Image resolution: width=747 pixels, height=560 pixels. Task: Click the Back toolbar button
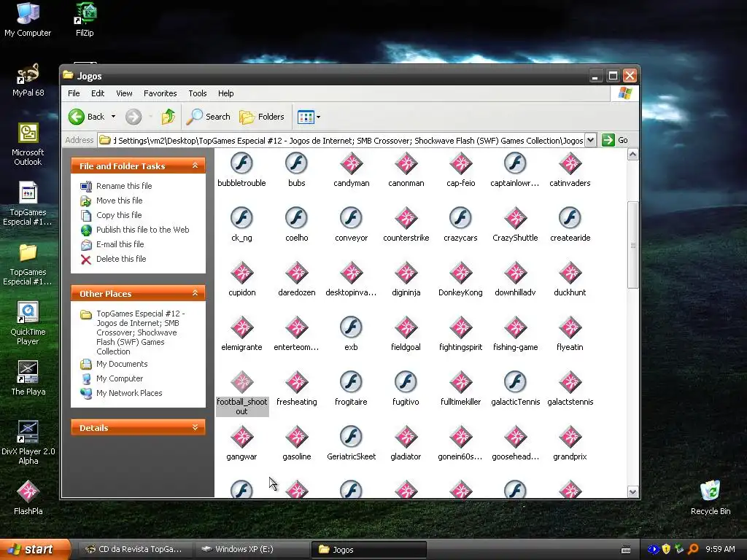[87, 117]
